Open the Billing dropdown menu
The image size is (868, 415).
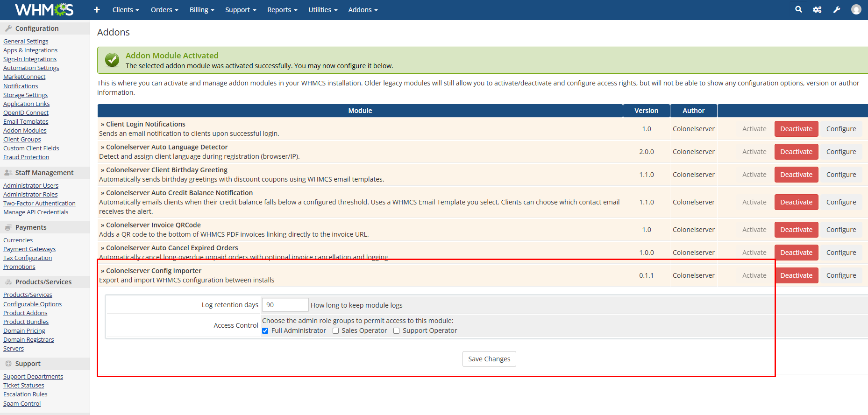[201, 10]
